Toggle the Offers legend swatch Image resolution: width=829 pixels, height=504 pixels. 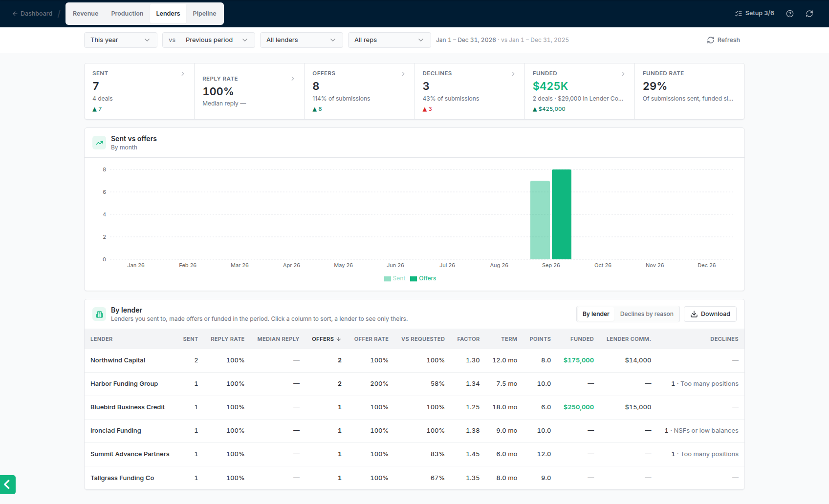coord(414,279)
